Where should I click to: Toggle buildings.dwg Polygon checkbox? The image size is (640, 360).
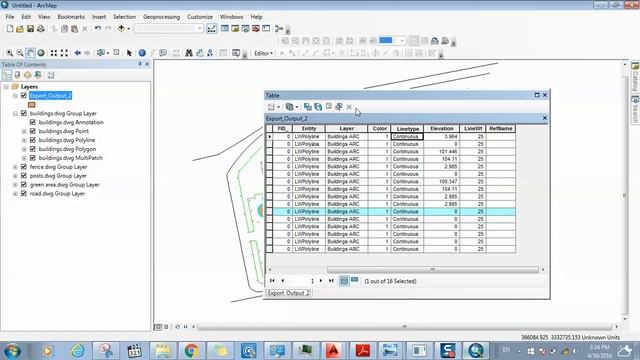(x=33, y=149)
